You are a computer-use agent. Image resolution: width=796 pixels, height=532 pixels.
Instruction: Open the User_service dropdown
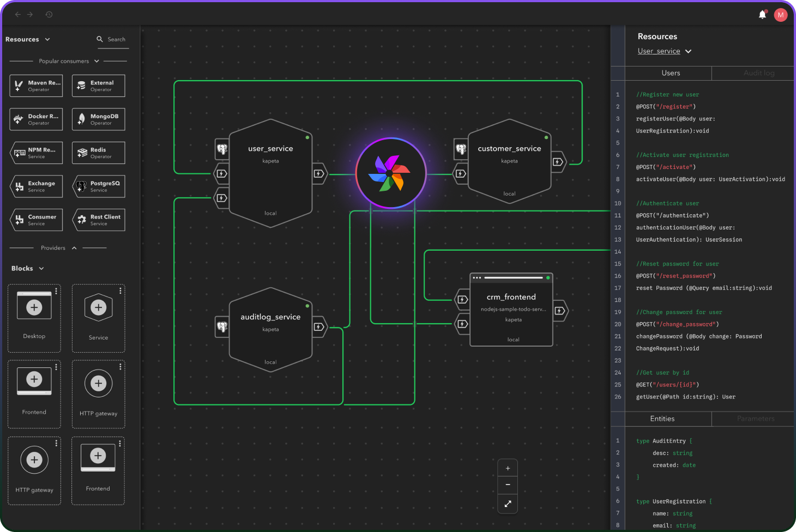click(x=665, y=51)
